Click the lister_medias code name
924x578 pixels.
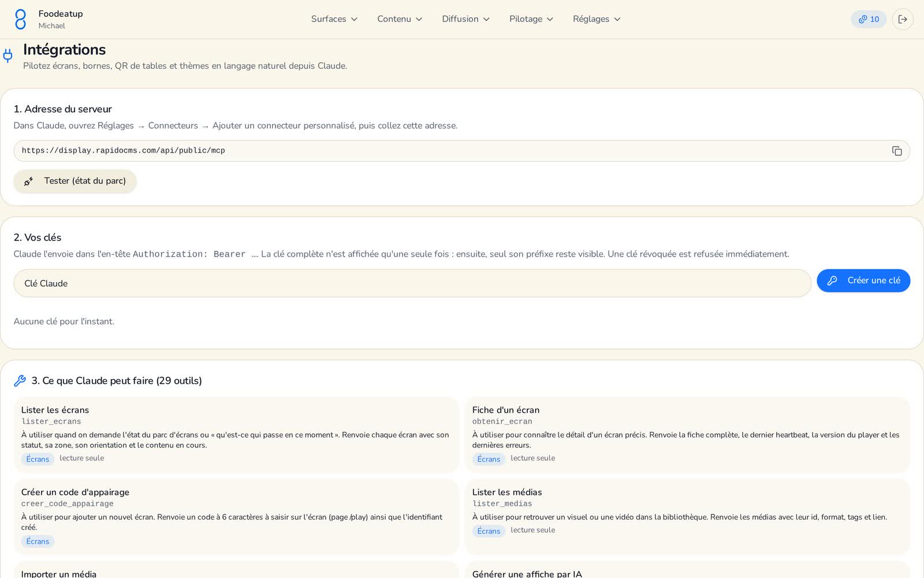coord(502,503)
